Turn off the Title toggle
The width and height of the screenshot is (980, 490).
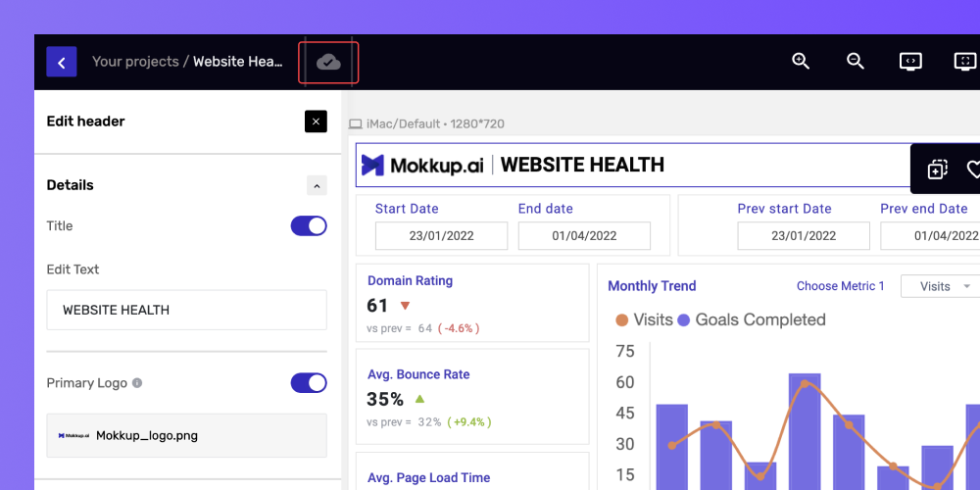tap(309, 225)
